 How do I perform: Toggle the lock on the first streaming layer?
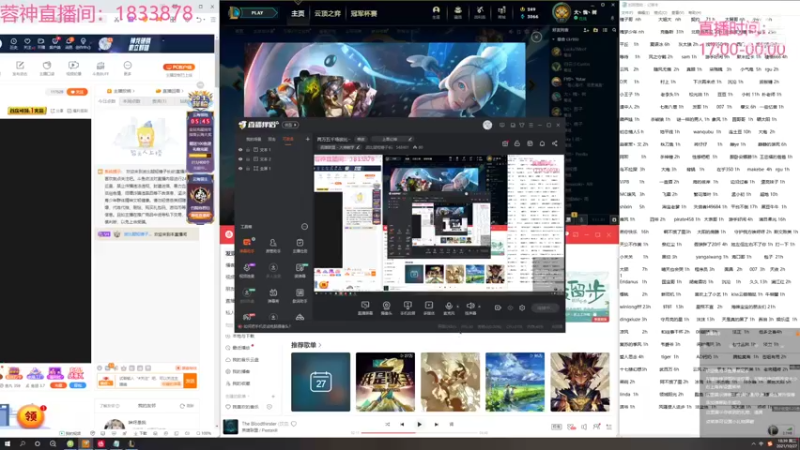pyautogui.click(x=248, y=150)
